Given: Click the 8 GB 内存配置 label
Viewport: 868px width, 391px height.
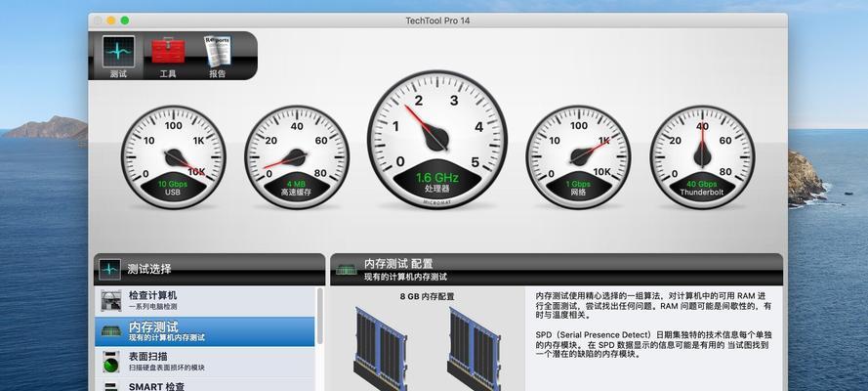Looking at the screenshot, I should pos(427,296).
